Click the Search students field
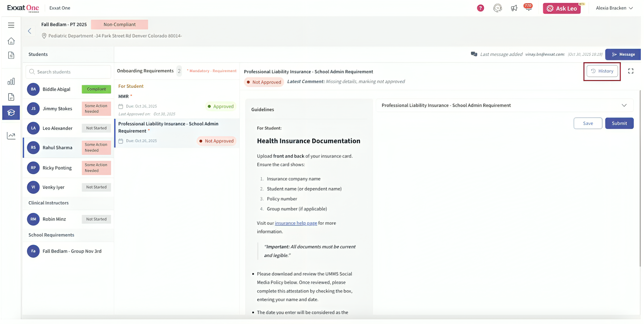The width and height of the screenshot is (644, 324). (x=68, y=72)
